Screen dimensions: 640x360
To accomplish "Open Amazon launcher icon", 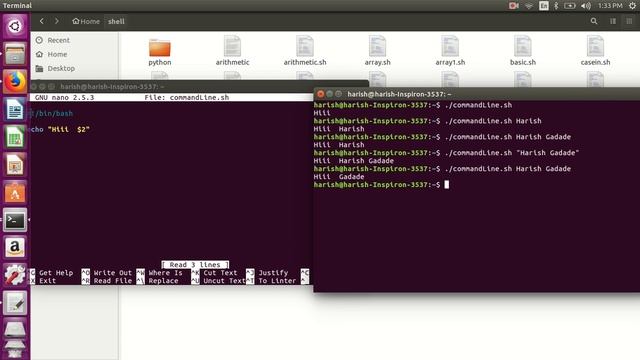I will 15,247.
